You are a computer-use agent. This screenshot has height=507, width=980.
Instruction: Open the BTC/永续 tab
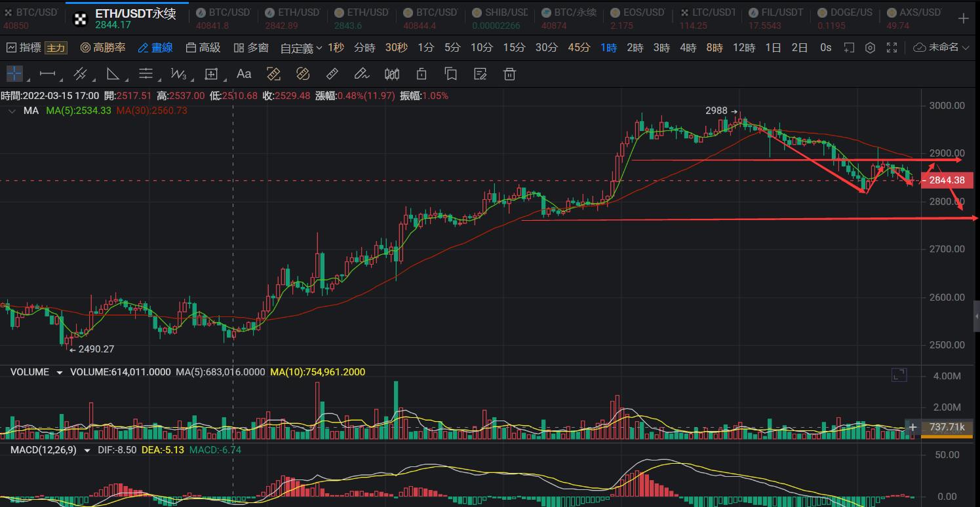coord(568,18)
